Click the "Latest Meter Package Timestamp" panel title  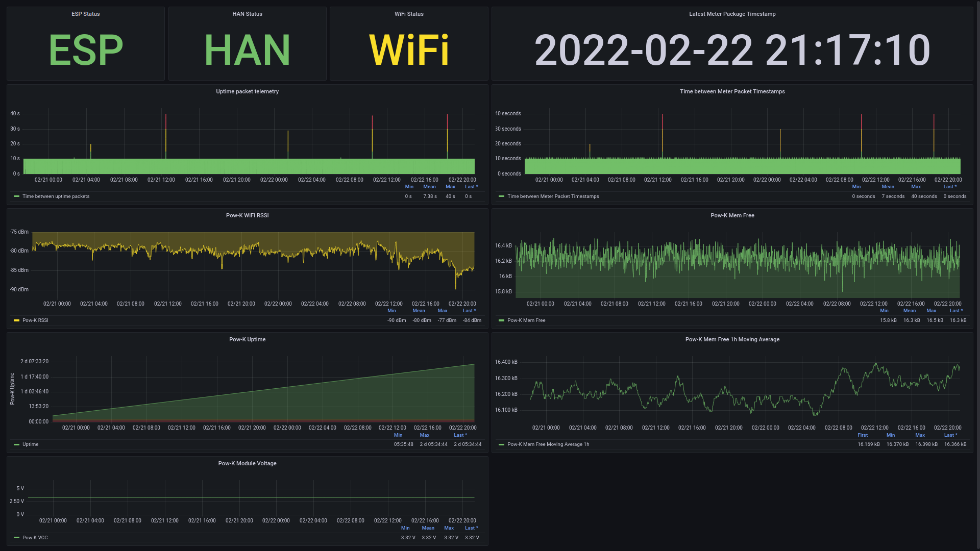pos(732,14)
